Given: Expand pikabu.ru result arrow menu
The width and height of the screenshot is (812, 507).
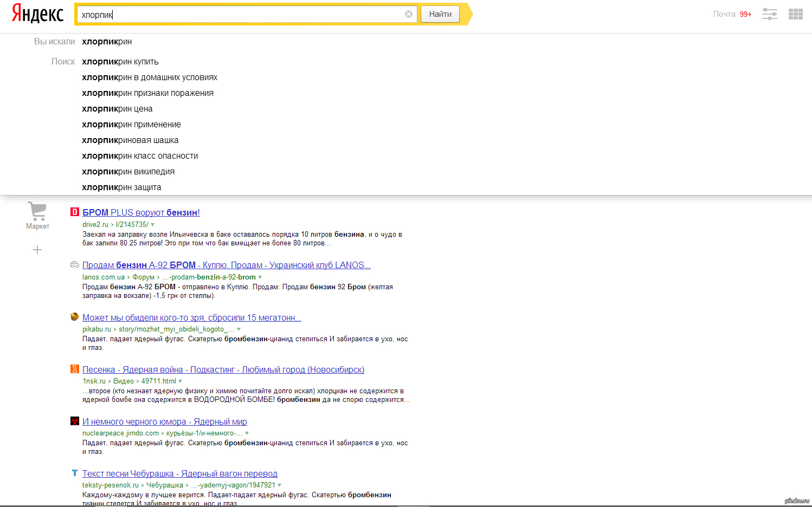Looking at the screenshot, I should point(239,329).
